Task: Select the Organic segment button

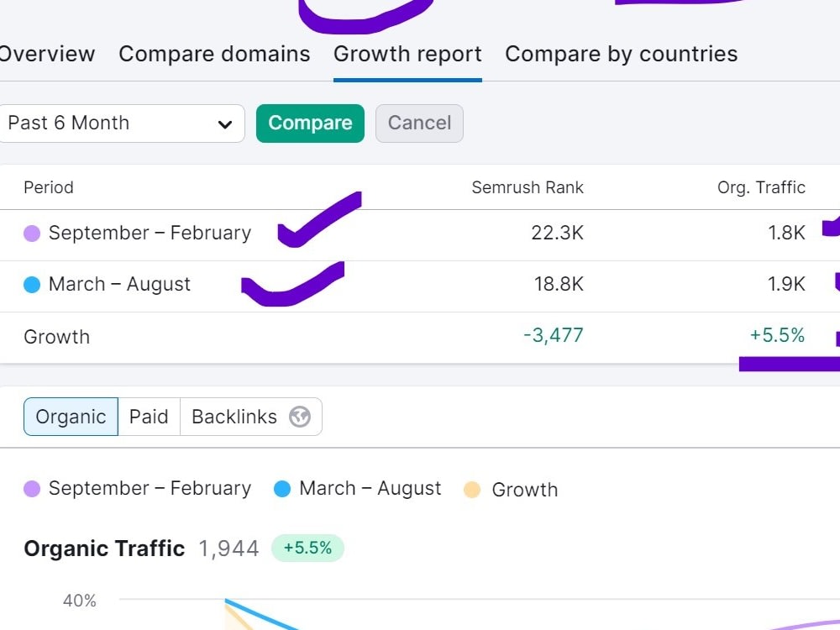Action: 71,417
